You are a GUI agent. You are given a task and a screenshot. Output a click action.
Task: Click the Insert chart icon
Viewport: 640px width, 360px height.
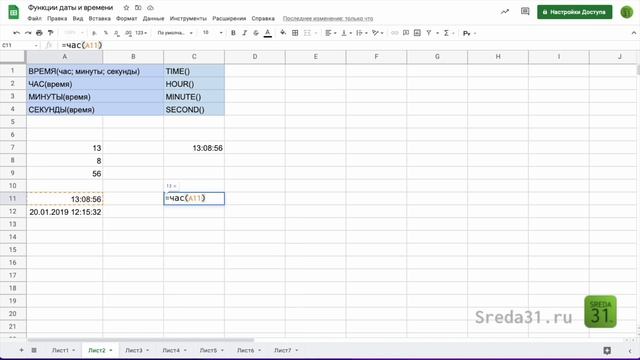coord(417,33)
